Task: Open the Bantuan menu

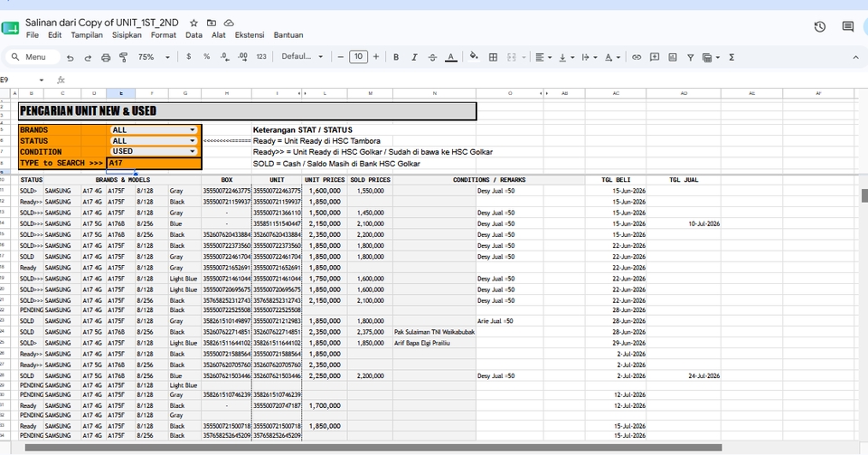Action: click(288, 35)
